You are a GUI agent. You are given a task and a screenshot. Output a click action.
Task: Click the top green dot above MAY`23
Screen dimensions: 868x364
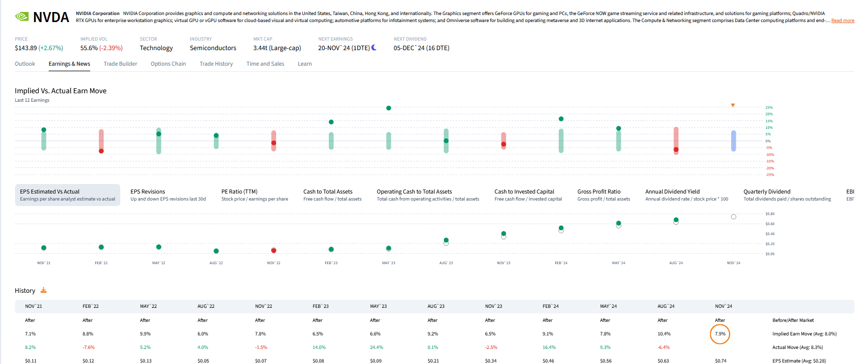pyautogui.click(x=388, y=108)
